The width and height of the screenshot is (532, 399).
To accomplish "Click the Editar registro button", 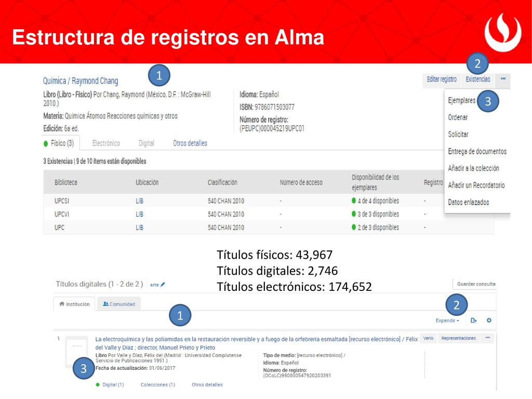I will (x=442, y=79).
